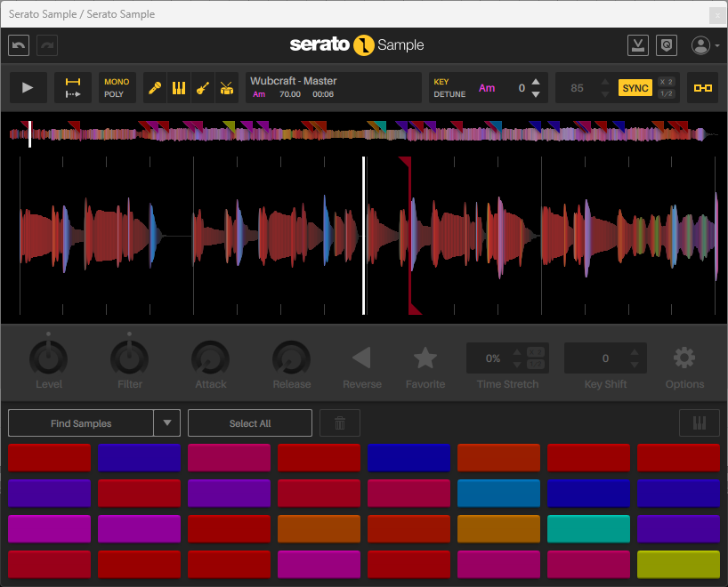728x587 pixels.
Task: Halve tempo with the 1/2 button by SYNC
Action: 667,93
